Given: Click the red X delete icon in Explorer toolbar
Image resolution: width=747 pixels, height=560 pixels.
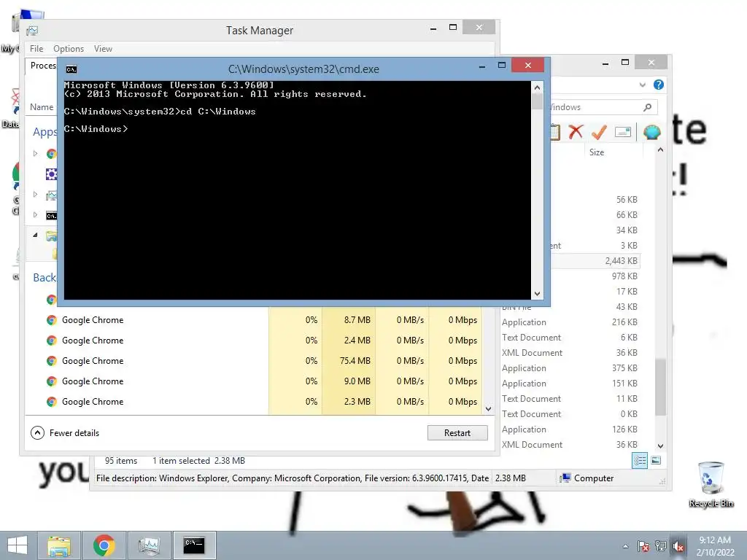Looking at the screenshot, I should 576,132.
